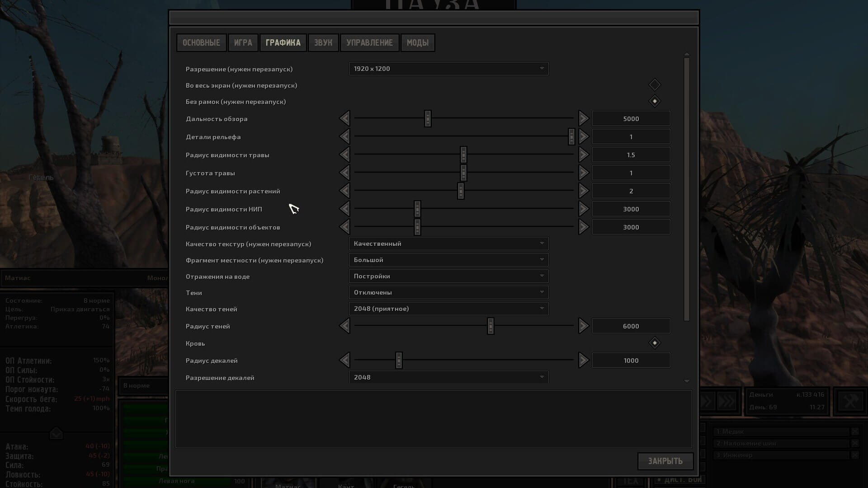This screenshot has width=868, height=488.
Task: Open the Управление tab
Action: 369,43
